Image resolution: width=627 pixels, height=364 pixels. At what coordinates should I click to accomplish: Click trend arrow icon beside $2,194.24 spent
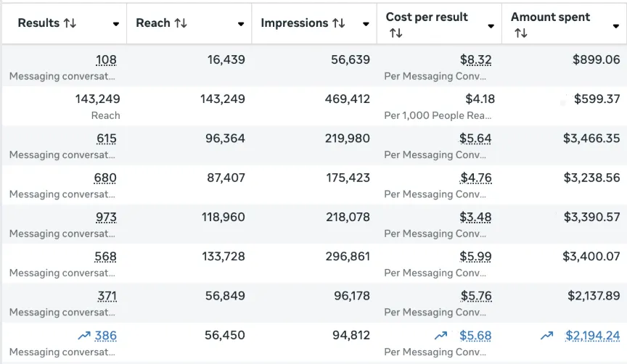547,336
